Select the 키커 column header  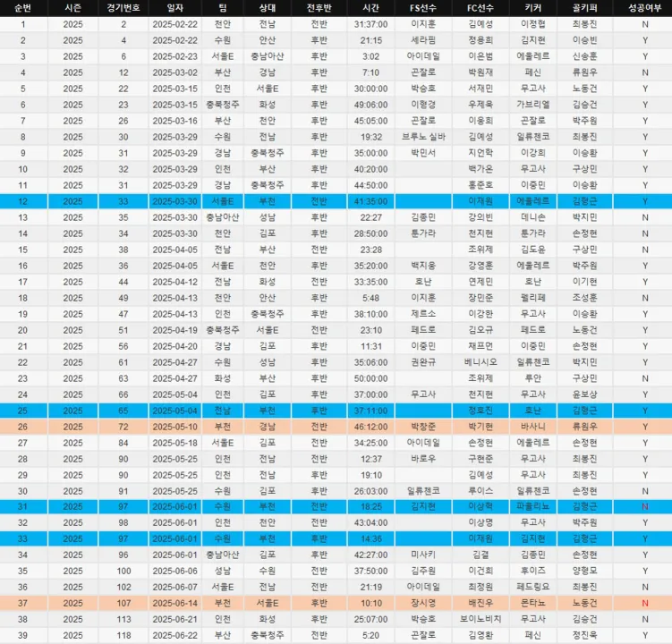click(532, 8)
